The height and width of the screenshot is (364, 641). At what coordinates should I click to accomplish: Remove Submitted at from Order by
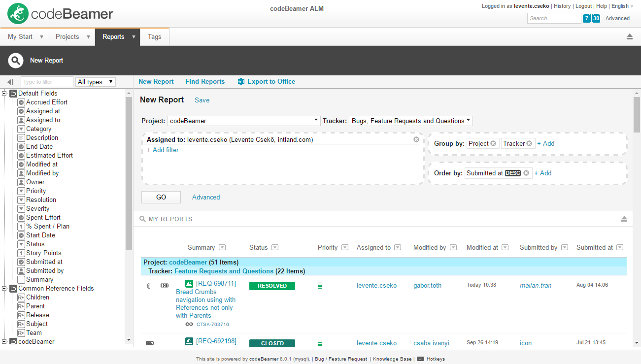[x=526, y=173]
